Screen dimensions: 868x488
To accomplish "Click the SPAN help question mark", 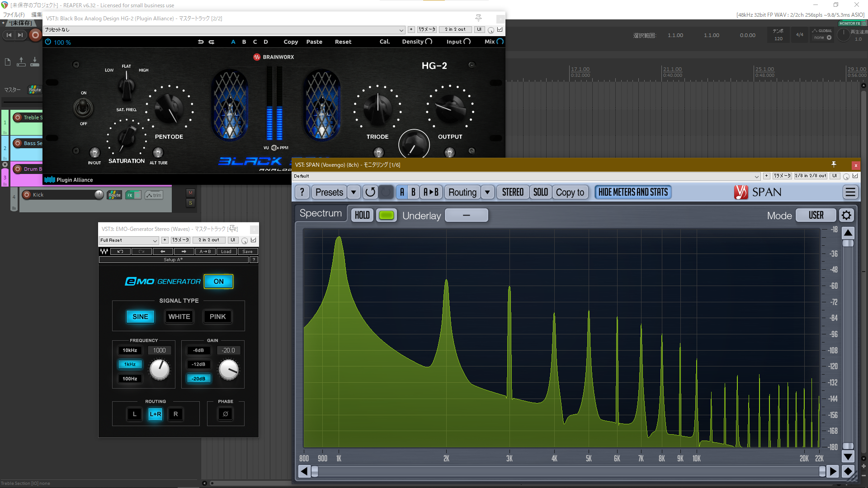I will (x=302, y=192).
